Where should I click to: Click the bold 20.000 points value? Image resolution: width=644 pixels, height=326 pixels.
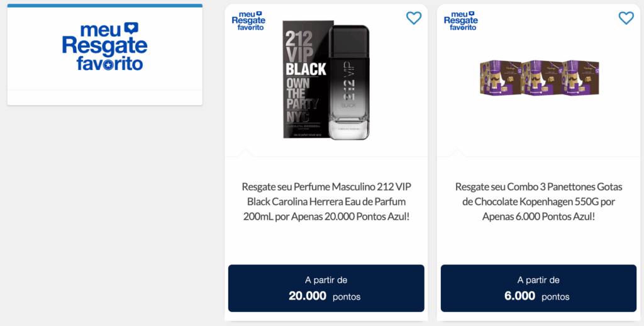tap(308, 296)
